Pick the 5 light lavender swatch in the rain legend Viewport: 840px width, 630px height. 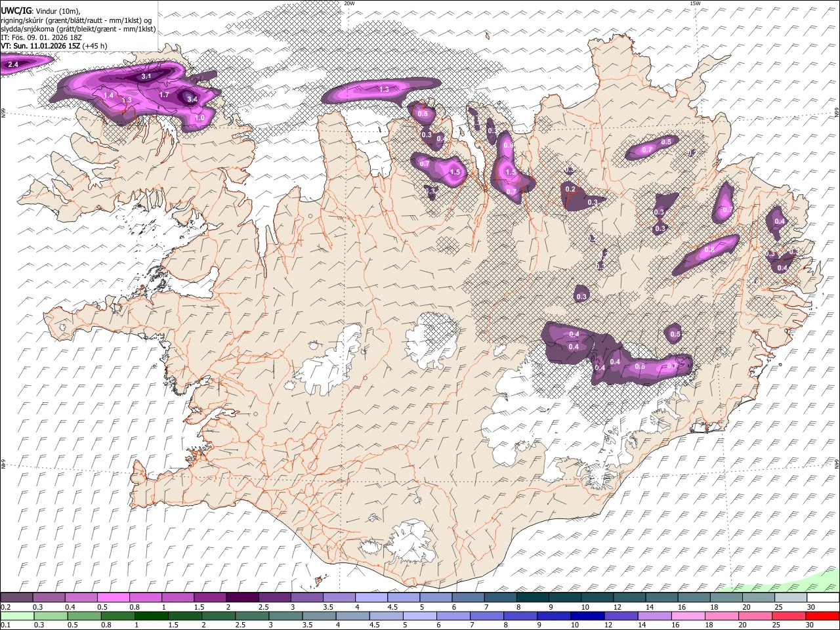point(419,616)
